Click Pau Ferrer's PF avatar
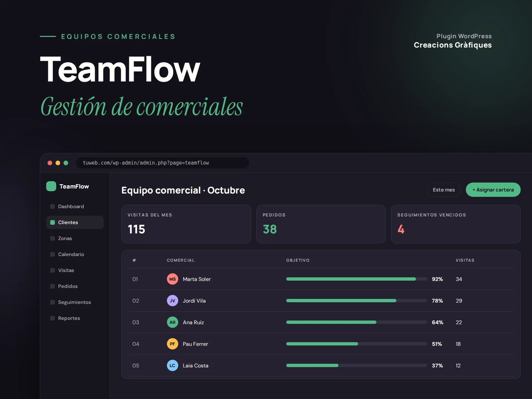This screenshot has width=532, height=399. tap(172, 344)
